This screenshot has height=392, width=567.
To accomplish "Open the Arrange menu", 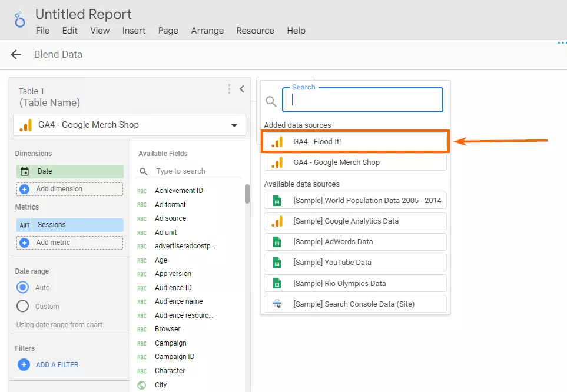I will click(207, 31).
